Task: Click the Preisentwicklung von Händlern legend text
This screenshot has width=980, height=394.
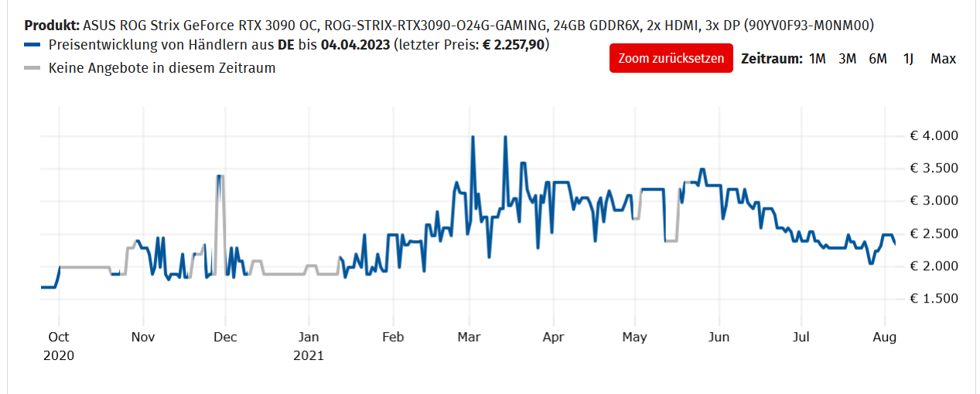Action: 299,45
